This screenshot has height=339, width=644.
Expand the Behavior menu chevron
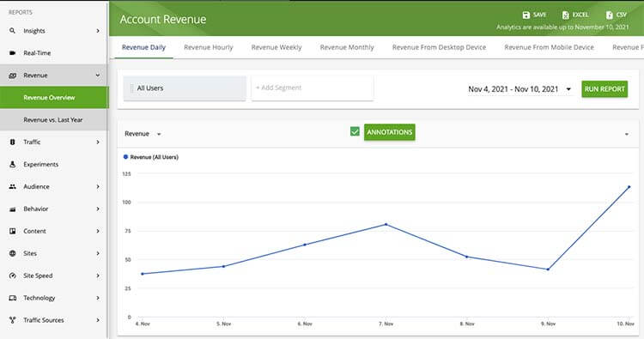98,209
